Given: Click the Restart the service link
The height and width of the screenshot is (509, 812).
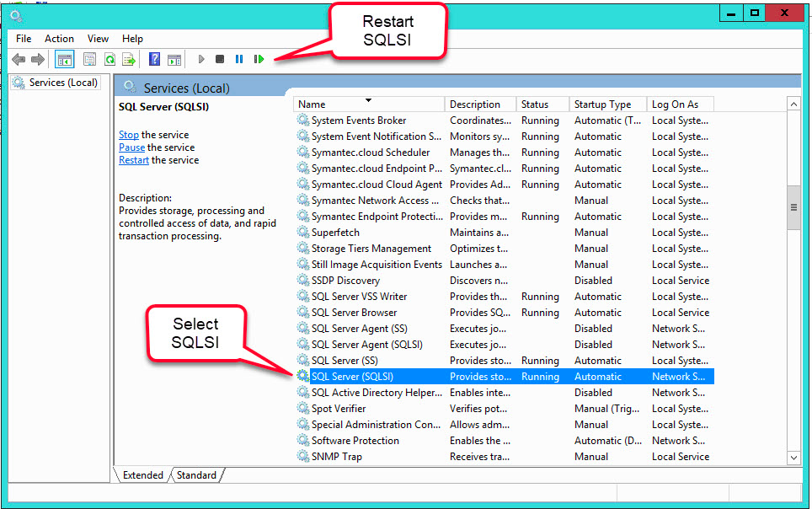Looking at the screenshot, I should (134, 160).
